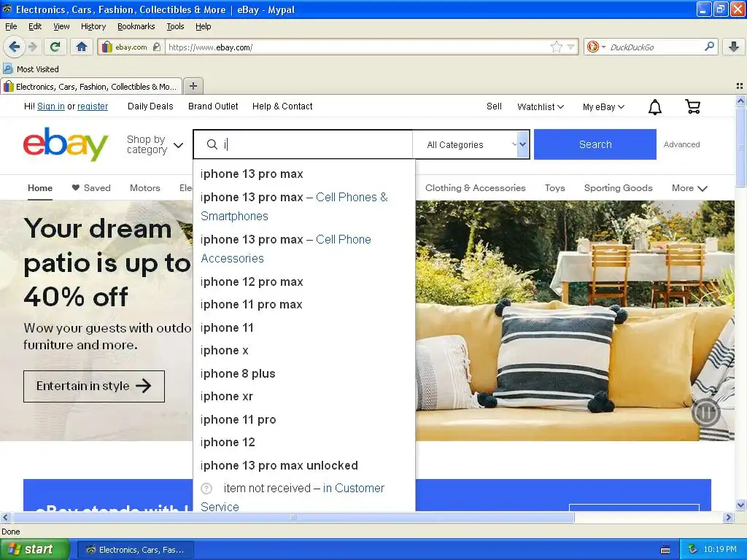This screenshot has width=747, height=560.
Task: Go to the Toys navigation tab
Action: [x=554, y=188]
